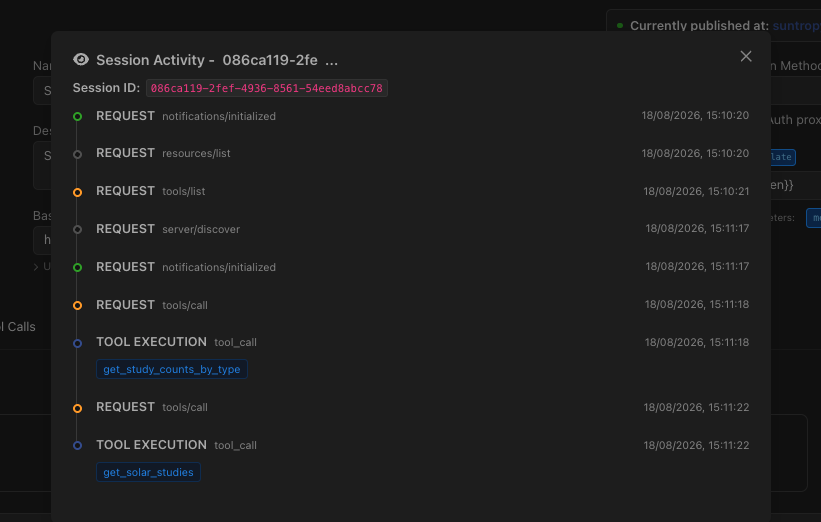This screenshot has width=821, height=522.
Task: Select the tools/list request text
Action: 183,192
